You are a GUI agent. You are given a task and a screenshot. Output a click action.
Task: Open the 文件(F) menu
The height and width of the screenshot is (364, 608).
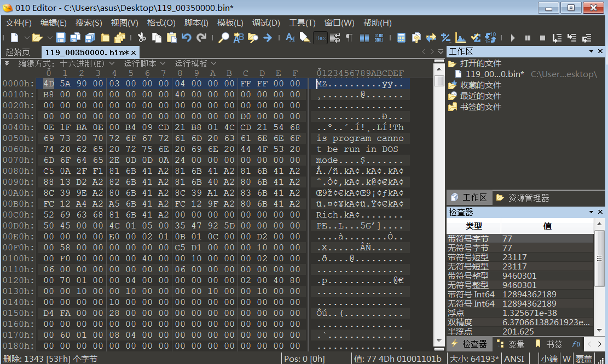18,23
